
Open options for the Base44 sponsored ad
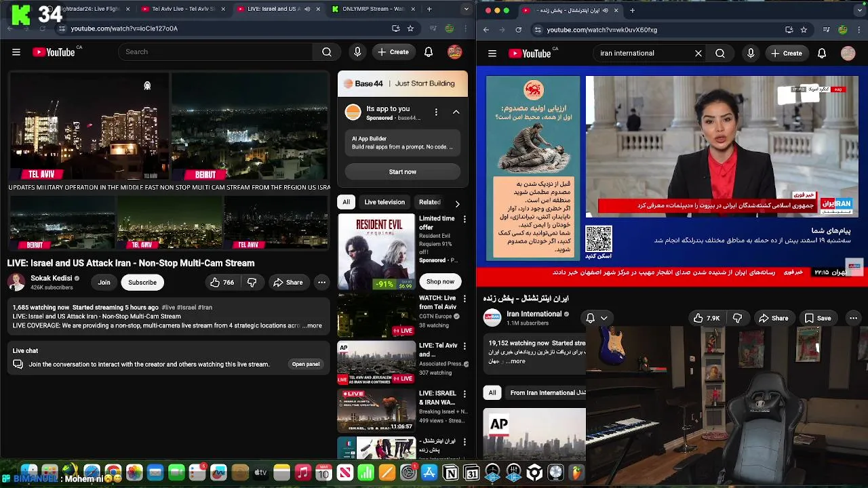(x=436, y=112)
